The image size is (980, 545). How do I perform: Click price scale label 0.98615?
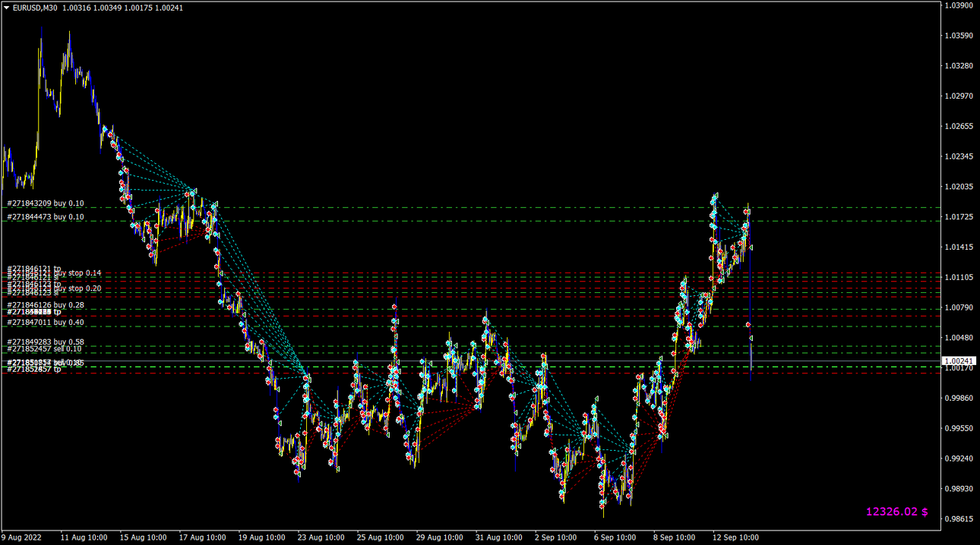[957, 519]
